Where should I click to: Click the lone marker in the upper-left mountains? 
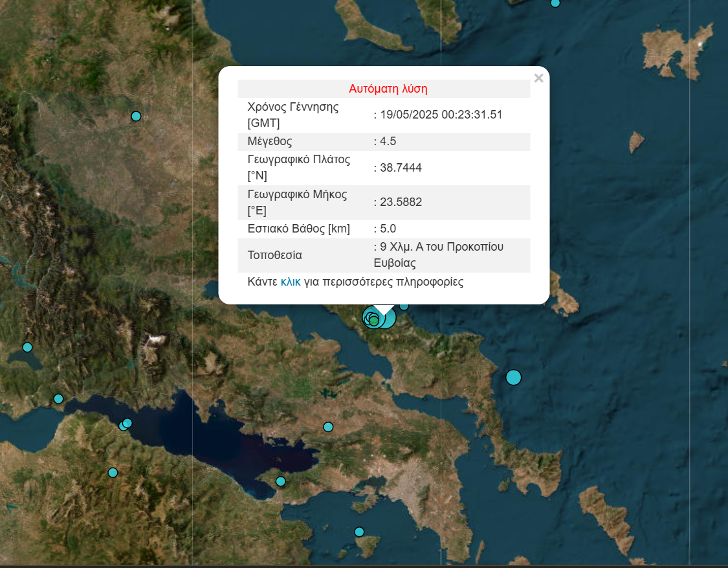[136, 117]
